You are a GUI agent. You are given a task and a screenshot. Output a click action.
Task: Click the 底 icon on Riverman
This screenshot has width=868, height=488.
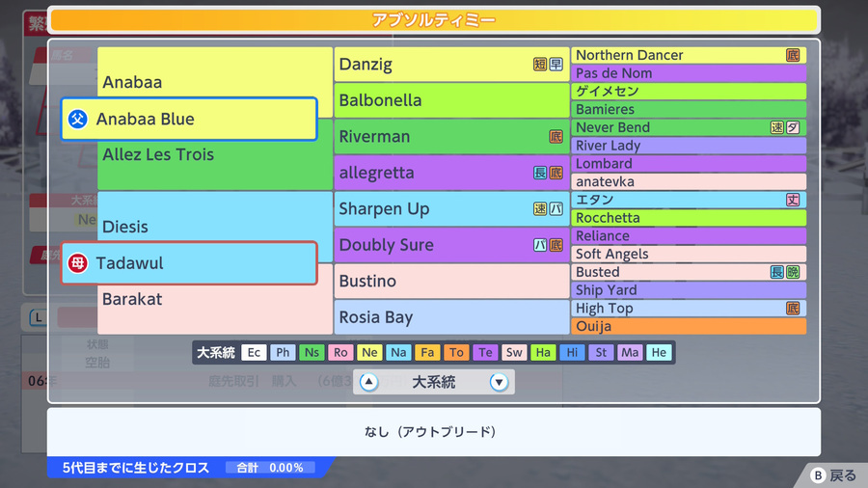[556, 137]
